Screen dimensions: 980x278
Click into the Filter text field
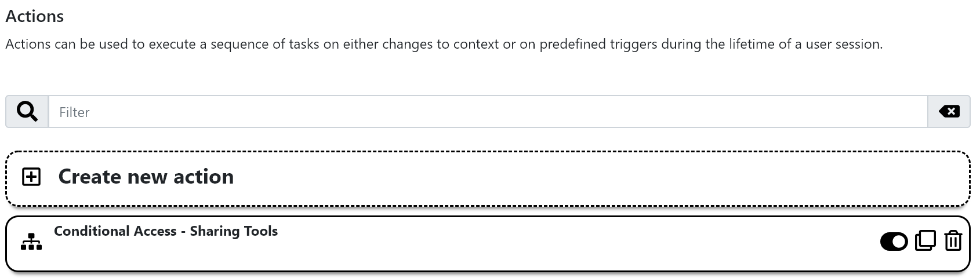pyautogui.click(x=487, y=112)
